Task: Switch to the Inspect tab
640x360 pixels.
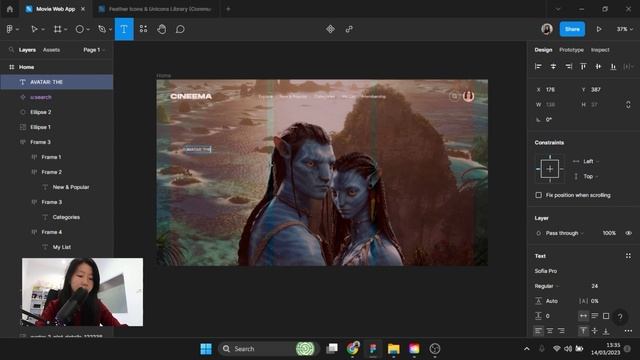Action: click(x=600, y=50)
